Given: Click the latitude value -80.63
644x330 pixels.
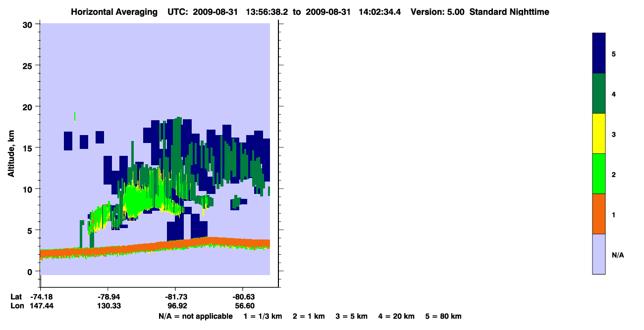Looking at the screenshot, I should 243,297.
